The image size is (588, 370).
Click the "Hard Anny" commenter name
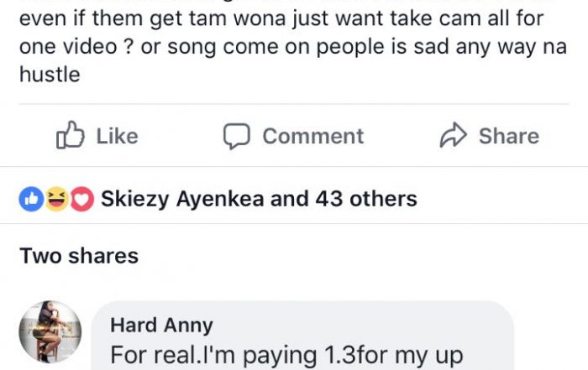click(161, 325)
